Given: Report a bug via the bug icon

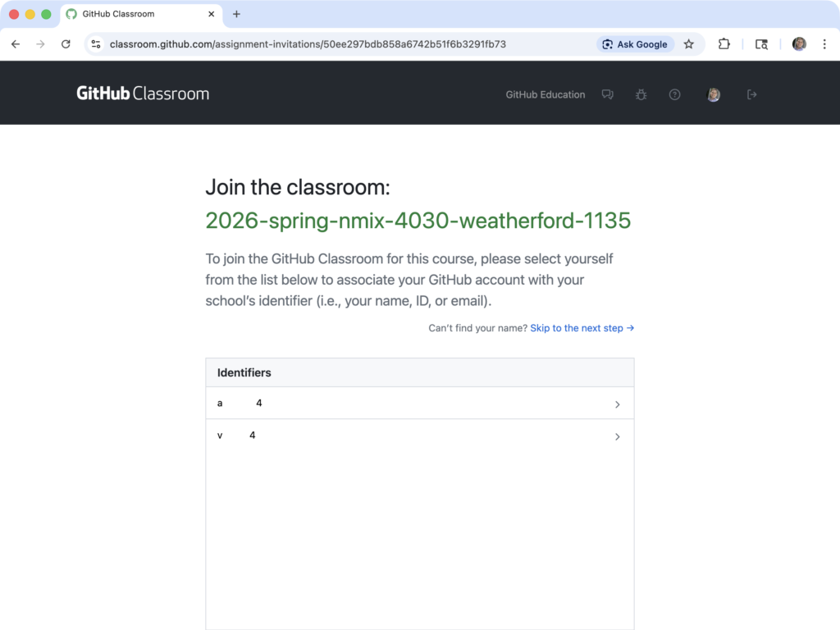Looking at the screenshot, I should pyautogui.click(x=641, y=94).
